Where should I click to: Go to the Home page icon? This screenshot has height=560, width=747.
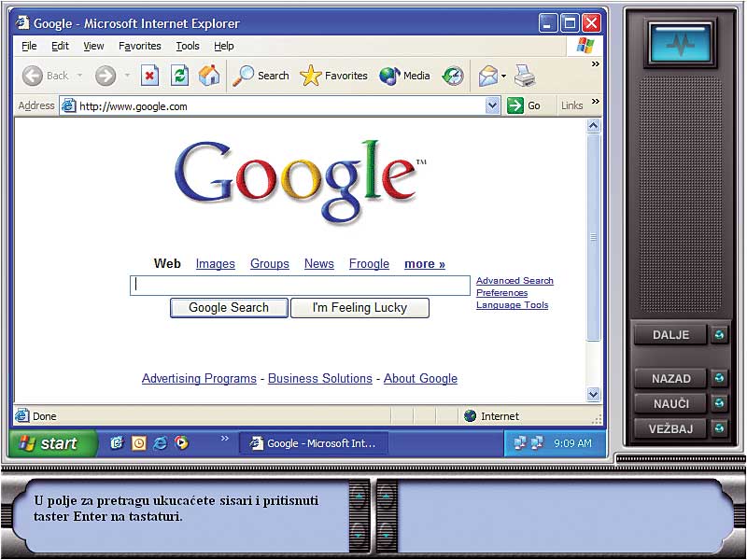point(209,76)
